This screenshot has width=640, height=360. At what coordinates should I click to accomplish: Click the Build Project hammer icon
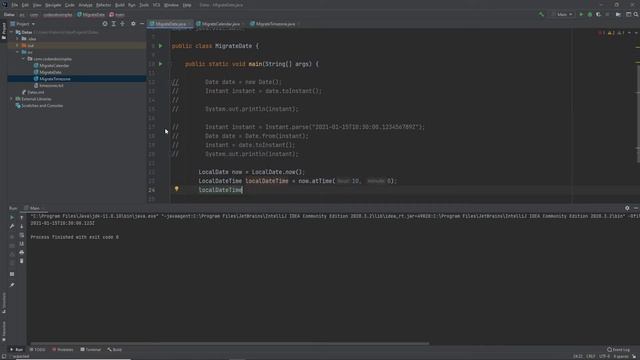(x=541, y=14)
